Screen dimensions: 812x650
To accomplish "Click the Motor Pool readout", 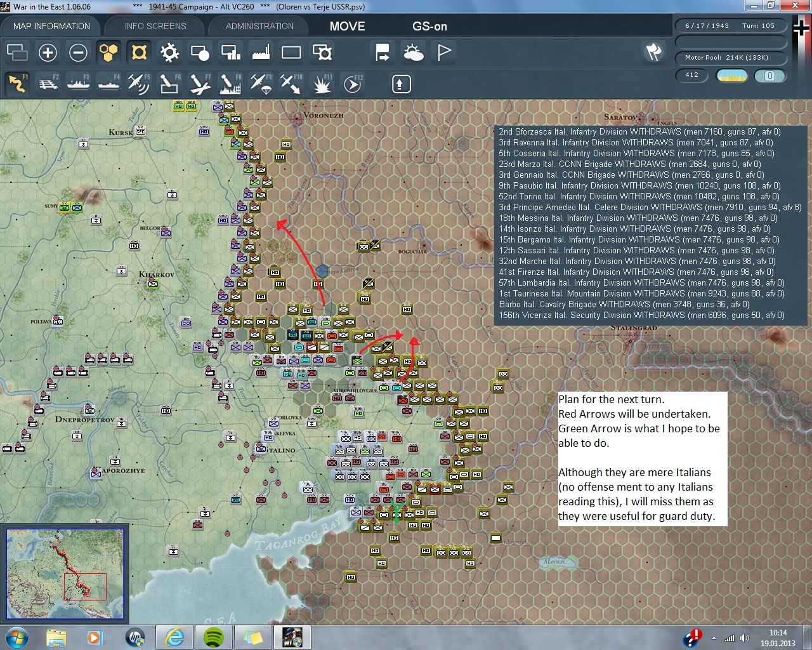I will 730,58.
